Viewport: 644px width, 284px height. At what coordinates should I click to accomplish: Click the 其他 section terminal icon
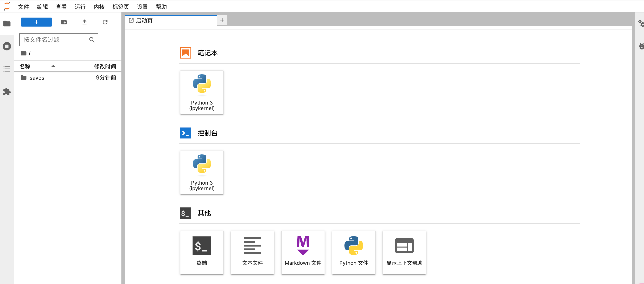[x=186, y=213]
